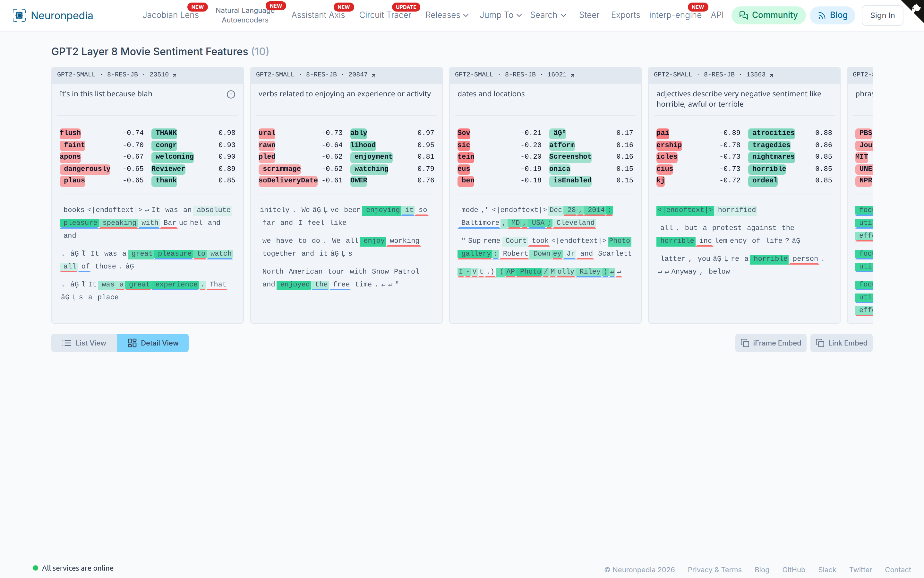Screen dimensions: 924x578
Task: Click the Sign In button
Action: (x=882, y=15)
